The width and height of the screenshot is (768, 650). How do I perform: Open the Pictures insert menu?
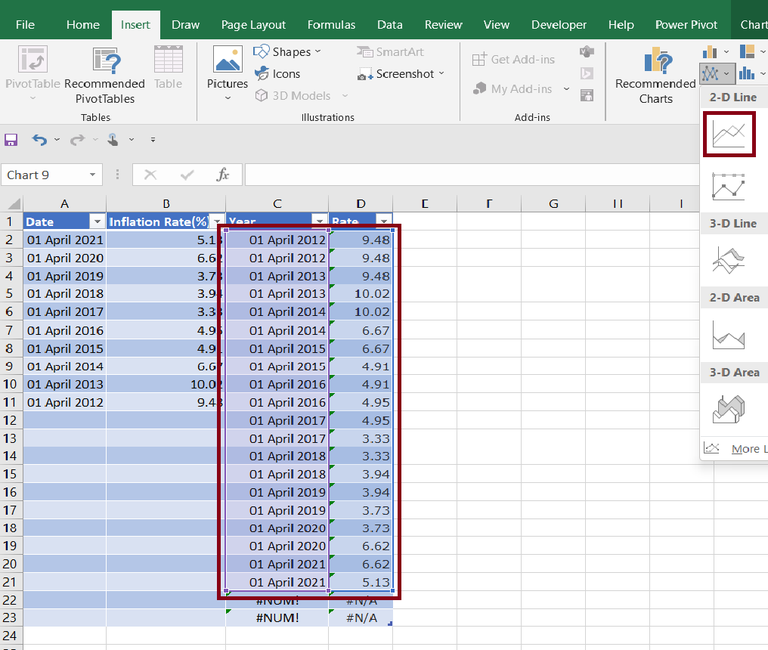pyautogui.click(x=227, y=73)
